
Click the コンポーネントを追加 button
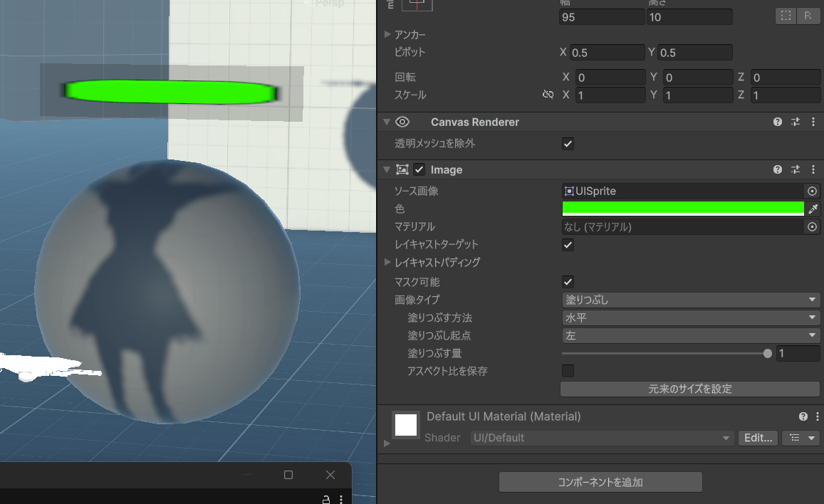pos(600,482)
